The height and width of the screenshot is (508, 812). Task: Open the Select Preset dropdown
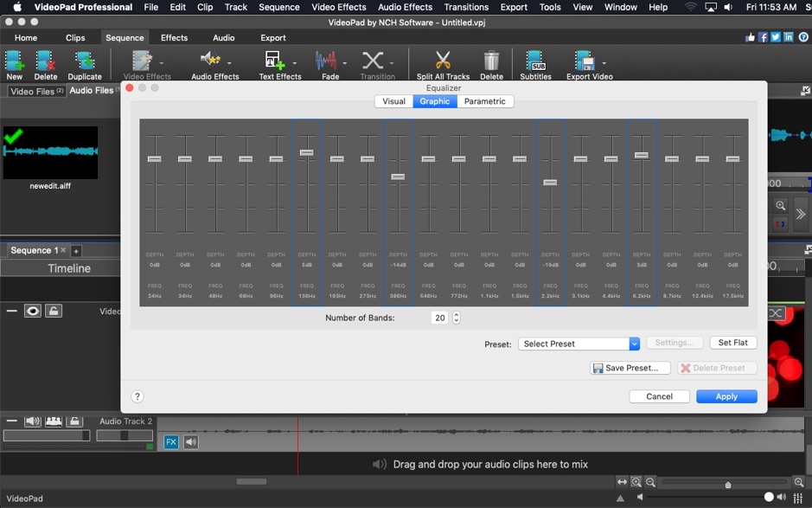[578, 343]
